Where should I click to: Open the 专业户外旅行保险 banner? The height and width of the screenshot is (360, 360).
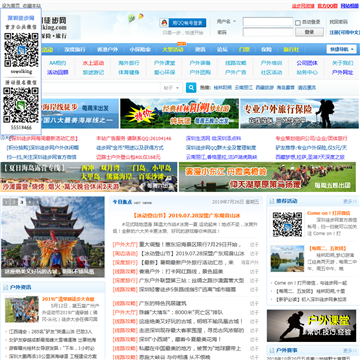pos(299,113)
